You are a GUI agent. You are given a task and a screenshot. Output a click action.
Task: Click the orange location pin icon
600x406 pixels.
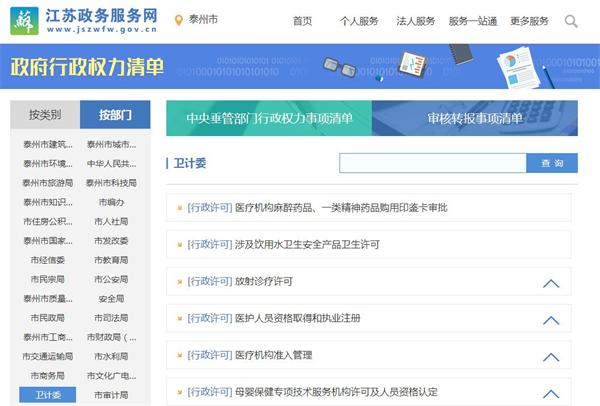[x=178, y=21]
